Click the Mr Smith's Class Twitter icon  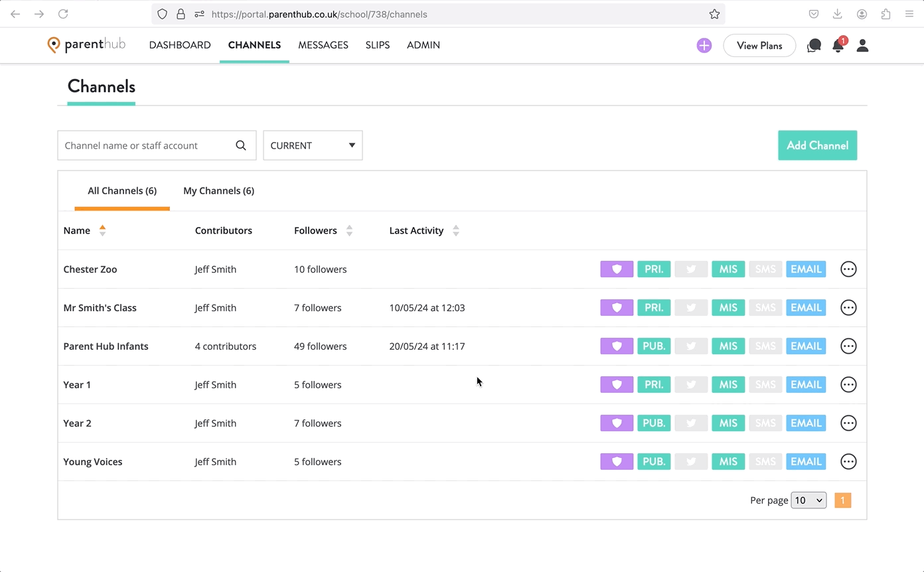pyautogui.click(x=691, y=308)
